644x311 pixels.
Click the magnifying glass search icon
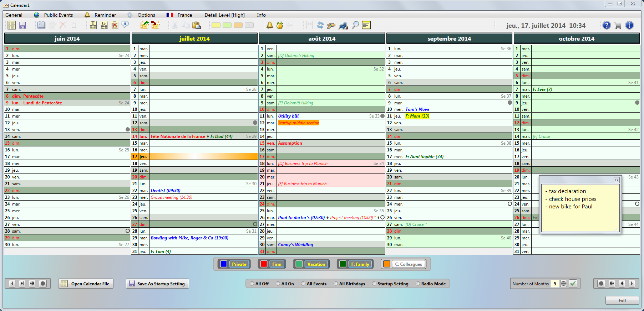tap(355, 25)
